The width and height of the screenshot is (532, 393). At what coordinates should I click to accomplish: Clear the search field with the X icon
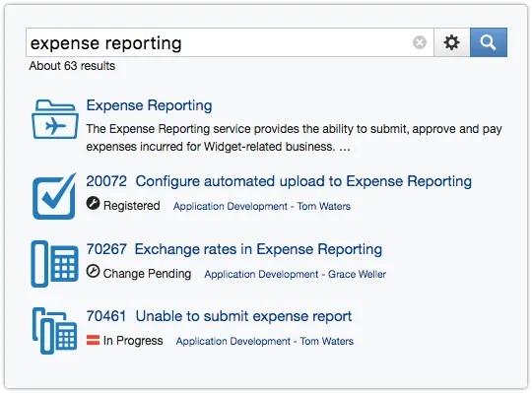(x=420, y=42)
